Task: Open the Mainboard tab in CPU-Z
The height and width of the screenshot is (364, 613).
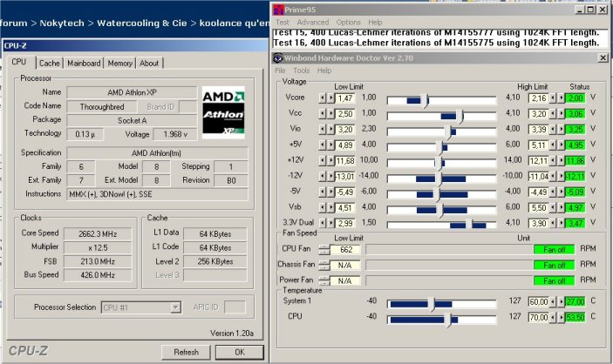Action: [84, 63]
